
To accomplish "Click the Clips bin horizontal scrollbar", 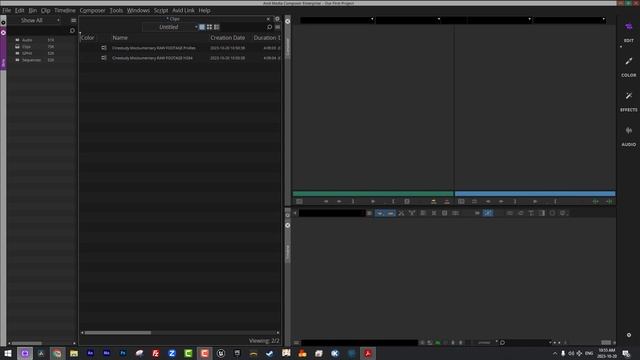I will (x=118, y=333).
